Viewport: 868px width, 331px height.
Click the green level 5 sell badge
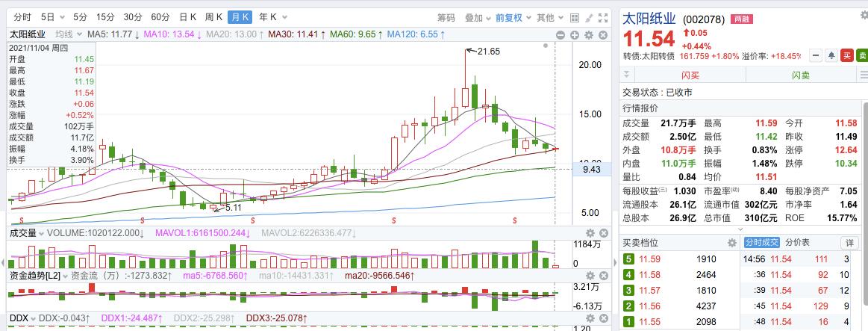pyautogui.click(x=628, y=259)
